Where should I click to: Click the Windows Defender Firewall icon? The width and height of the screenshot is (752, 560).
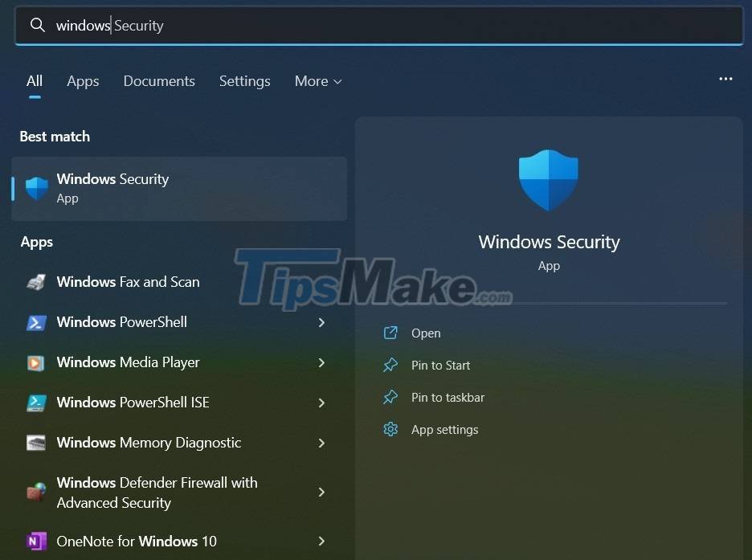point(36,492)
